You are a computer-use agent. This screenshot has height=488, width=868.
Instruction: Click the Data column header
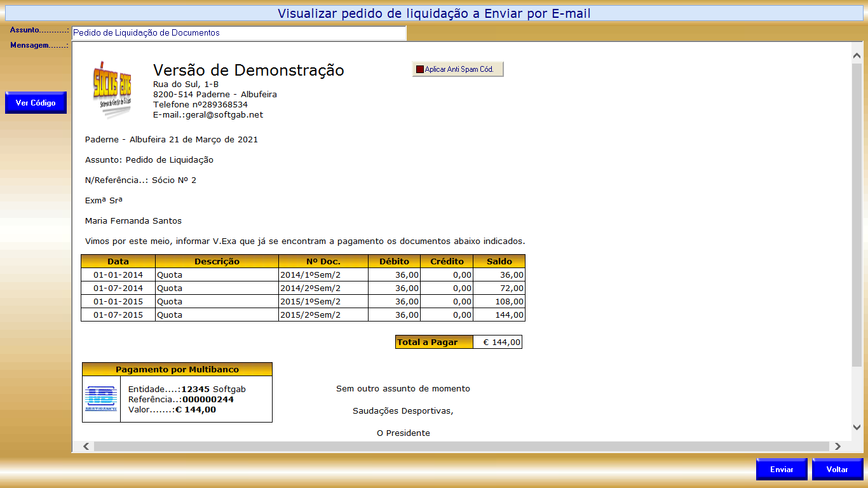pos(118,261)
